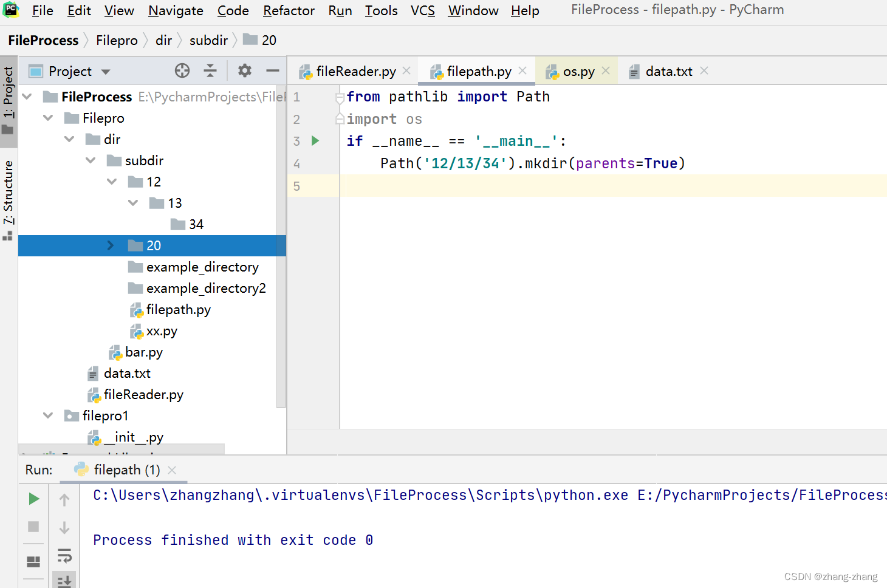The image size is (887, 588).
Task: Close the filepath (1) run tab
Action: click(x=172, y=470)
